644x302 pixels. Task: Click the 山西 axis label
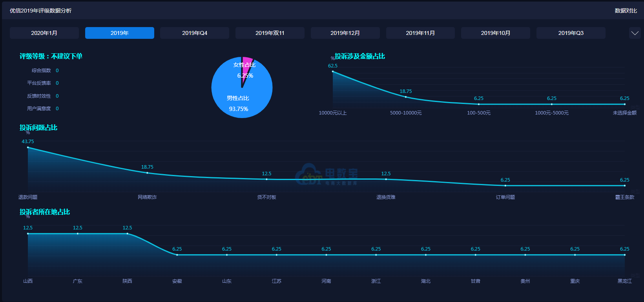coord(28,281)
